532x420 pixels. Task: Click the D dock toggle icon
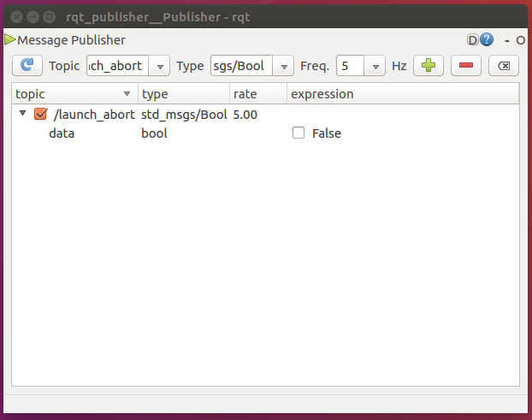pos(473,40)
